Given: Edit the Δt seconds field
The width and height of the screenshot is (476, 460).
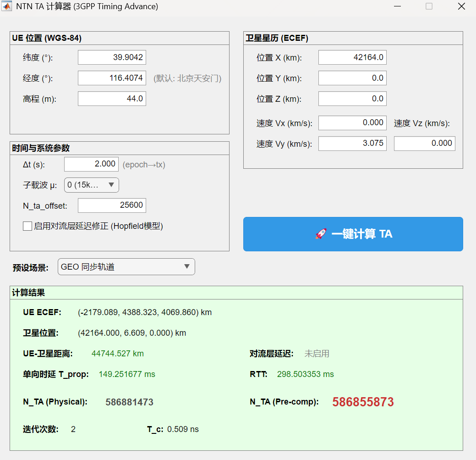Looking at the screenshot, I should tap(91, 164).
